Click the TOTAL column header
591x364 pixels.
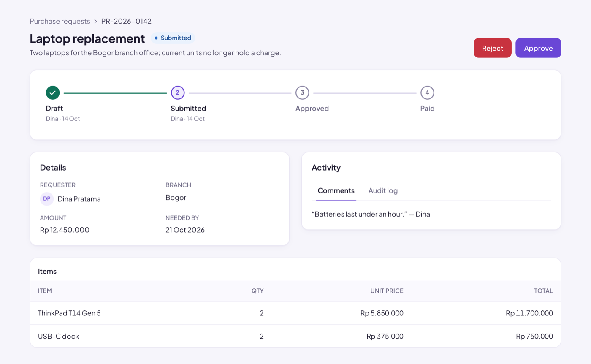[x=543, y=291]
